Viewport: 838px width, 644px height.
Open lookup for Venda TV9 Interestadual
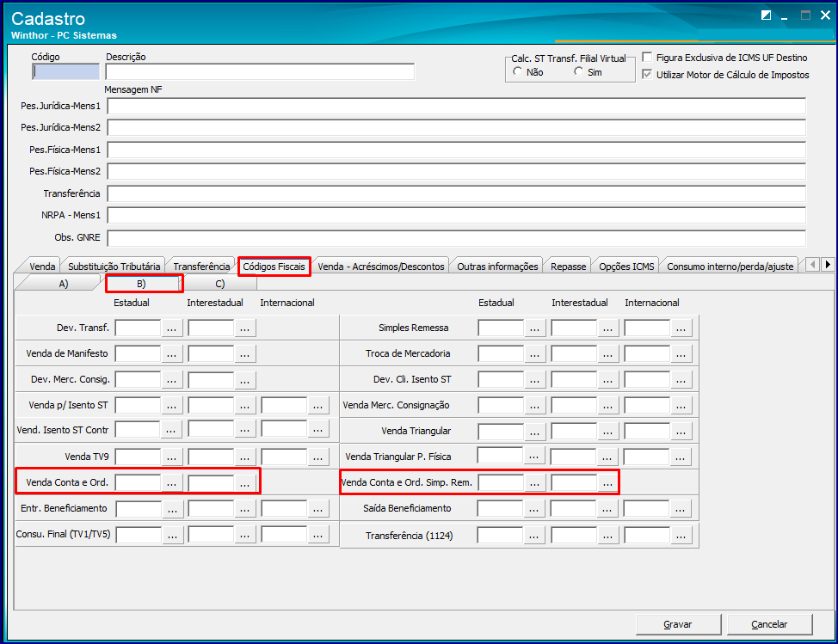pos(244,457)
